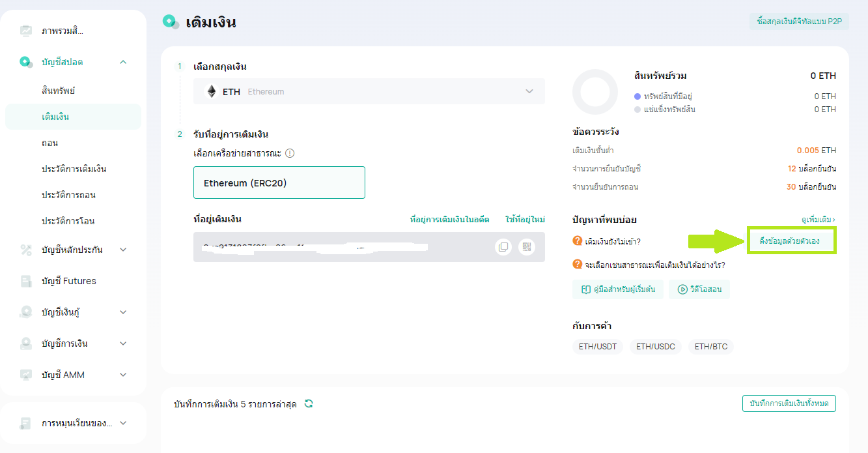Select the Ethereum (ERC20) network option
This screenshot has width=868, height=453.
point(279,183)
